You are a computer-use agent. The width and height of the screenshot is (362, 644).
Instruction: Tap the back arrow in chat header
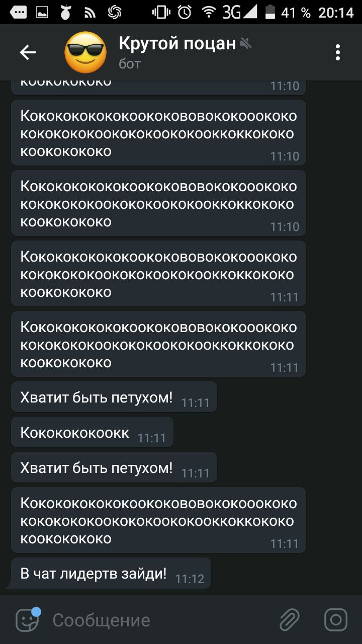(28, 52)
